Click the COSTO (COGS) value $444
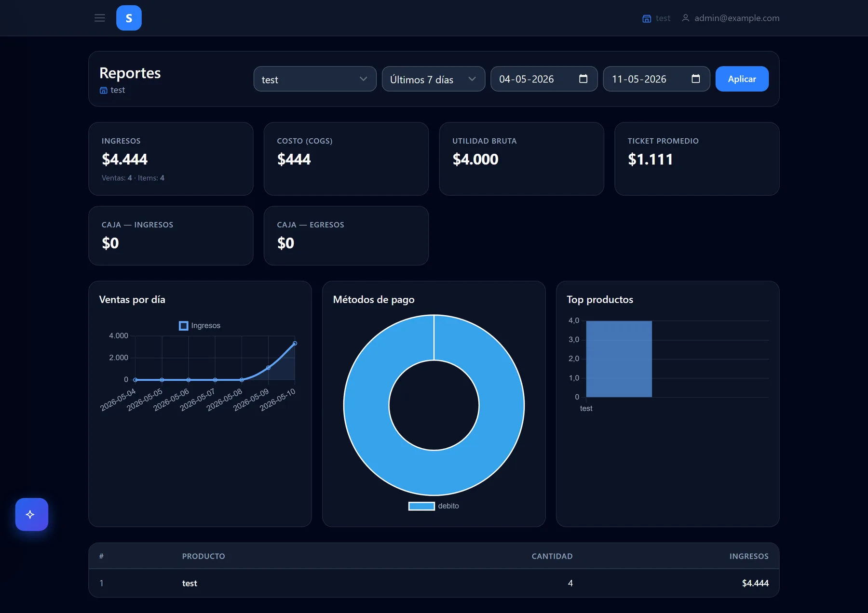Screen dimensions: 868x613 [294, 159]
